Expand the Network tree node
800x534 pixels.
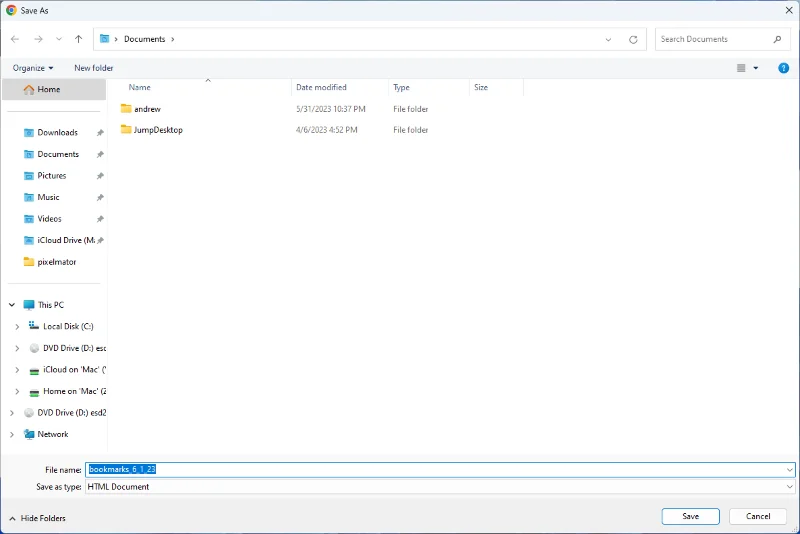(12, 434)
